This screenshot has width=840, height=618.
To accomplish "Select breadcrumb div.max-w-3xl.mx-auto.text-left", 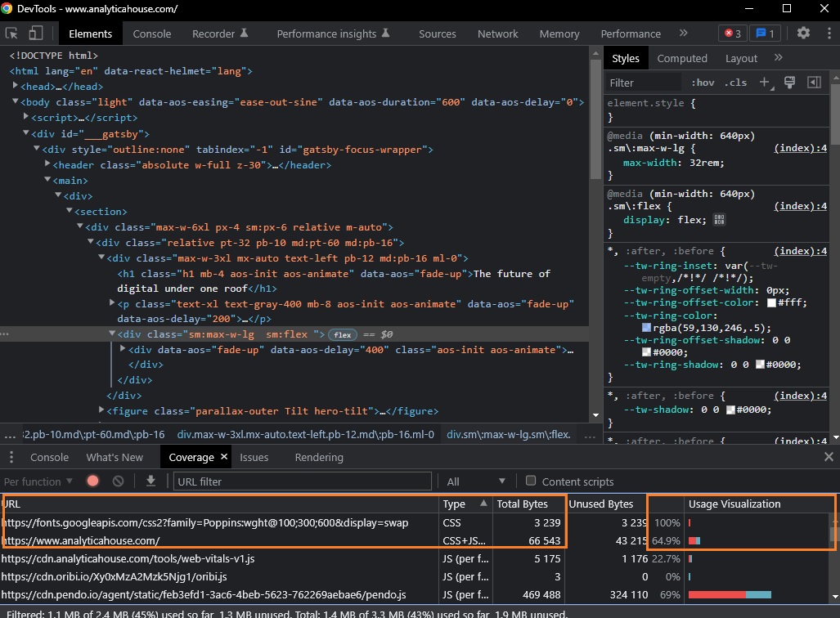I will (305, 434).
